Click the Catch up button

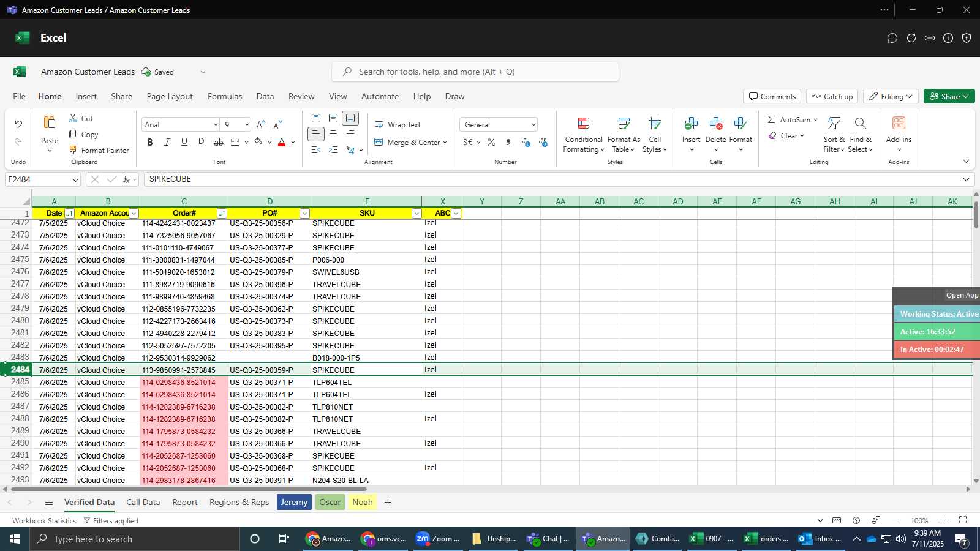832,96
